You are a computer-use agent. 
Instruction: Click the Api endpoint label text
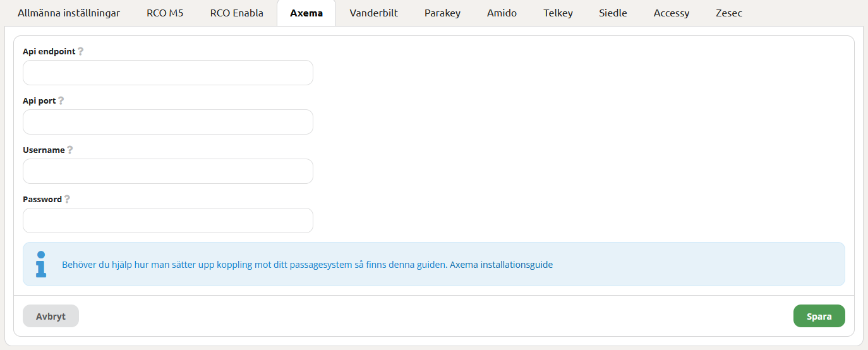49,51
